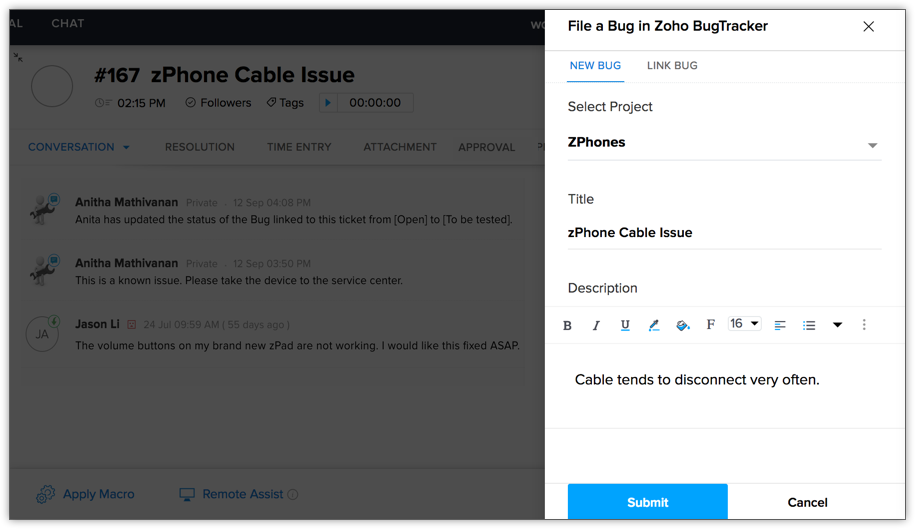Cancel filing the bug
The height and width of the screenshot is (529, 915).
[x=807, y=502]
